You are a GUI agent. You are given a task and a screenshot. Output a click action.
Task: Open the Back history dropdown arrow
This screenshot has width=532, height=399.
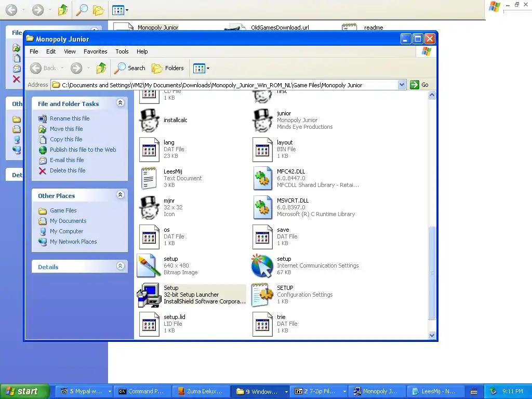62,68
